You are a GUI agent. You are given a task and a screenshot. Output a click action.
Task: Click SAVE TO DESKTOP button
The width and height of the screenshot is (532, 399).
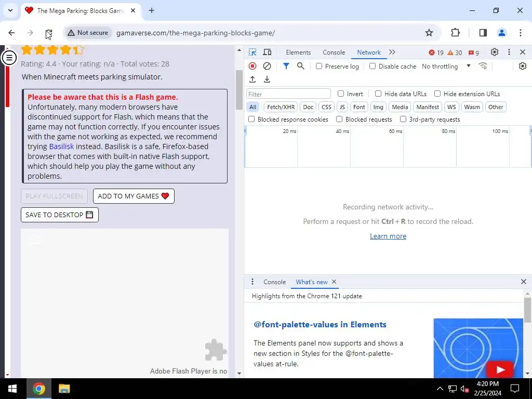point(60,215)
